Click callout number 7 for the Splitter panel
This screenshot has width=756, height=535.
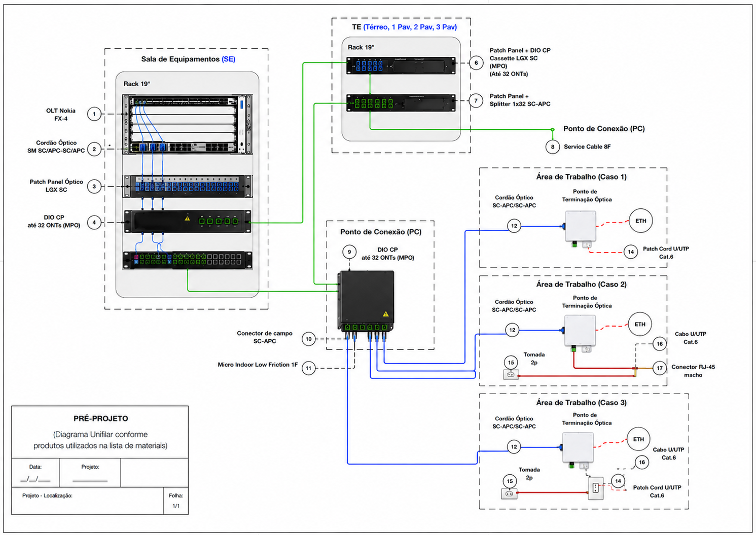(476, 100)
